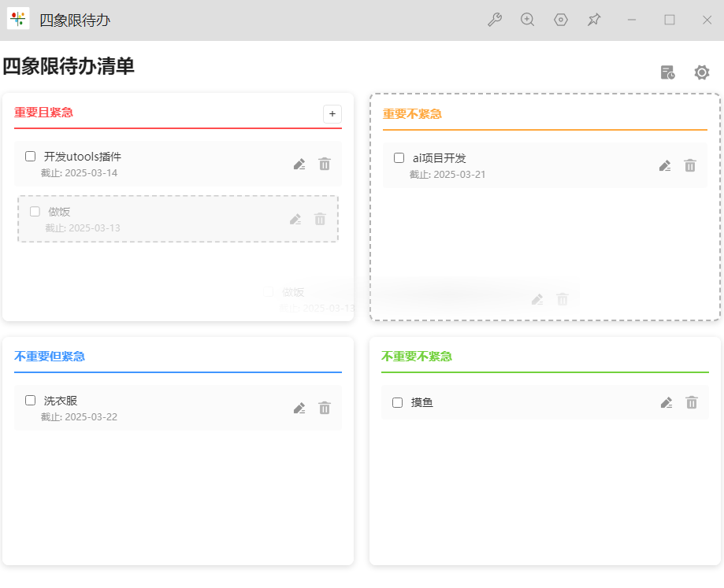Pin the window with the pushpin icon
This screenshot has width=724, height=588.
pyautogui.click(x=594, y=20)
